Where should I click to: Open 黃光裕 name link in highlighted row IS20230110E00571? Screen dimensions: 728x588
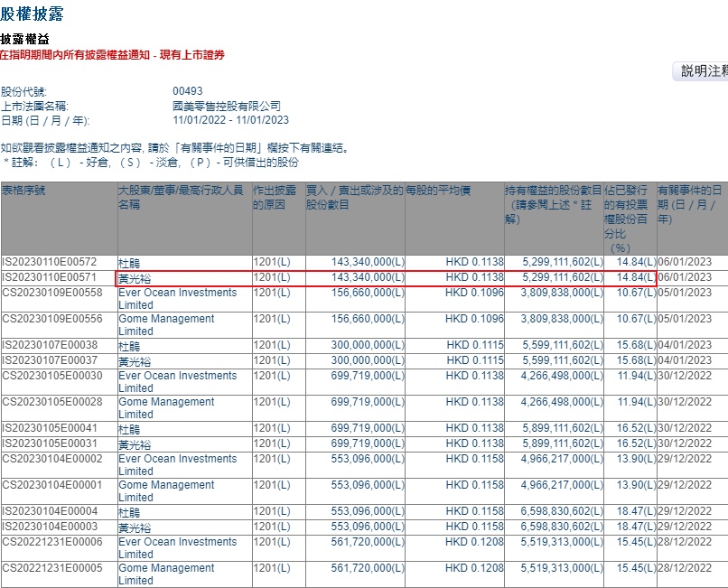point(135,279)
